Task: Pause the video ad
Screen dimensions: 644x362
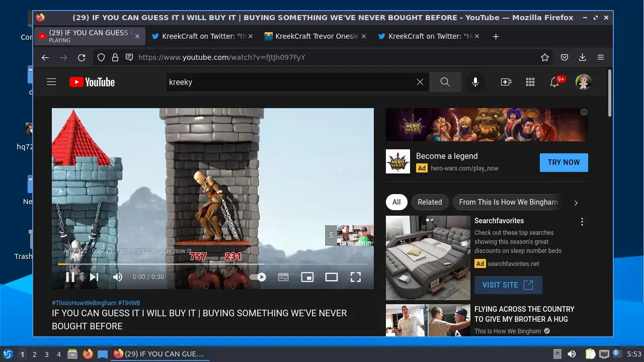Action: coord(70,277)
